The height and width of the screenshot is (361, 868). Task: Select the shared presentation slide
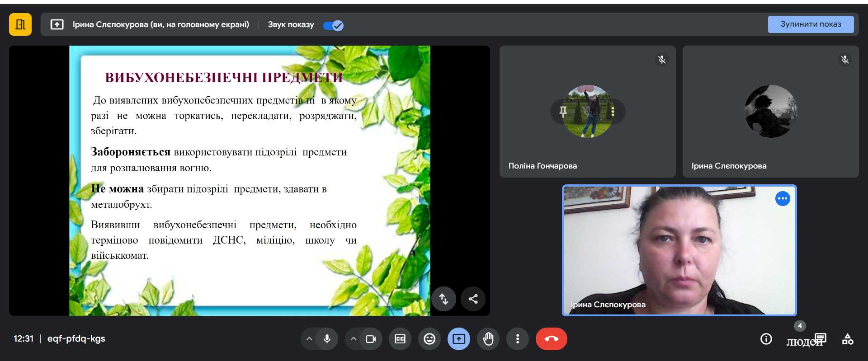(x=249, y=181)
